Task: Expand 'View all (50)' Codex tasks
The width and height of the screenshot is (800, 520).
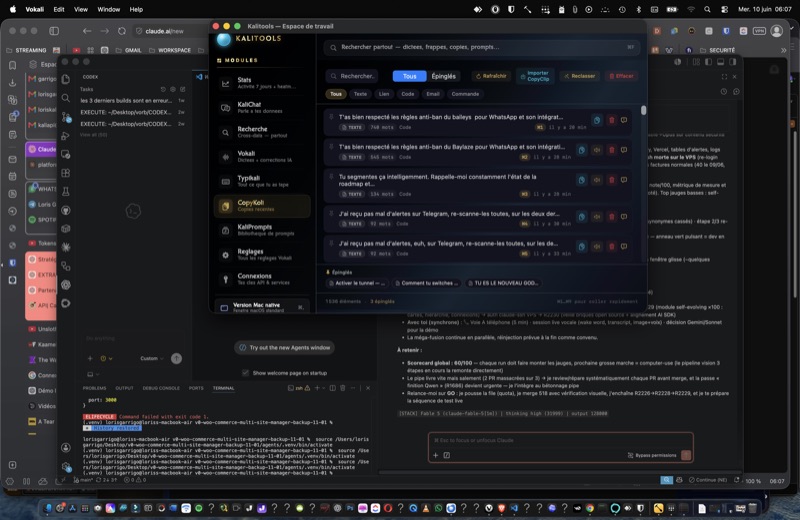Action: coord(93,135)
